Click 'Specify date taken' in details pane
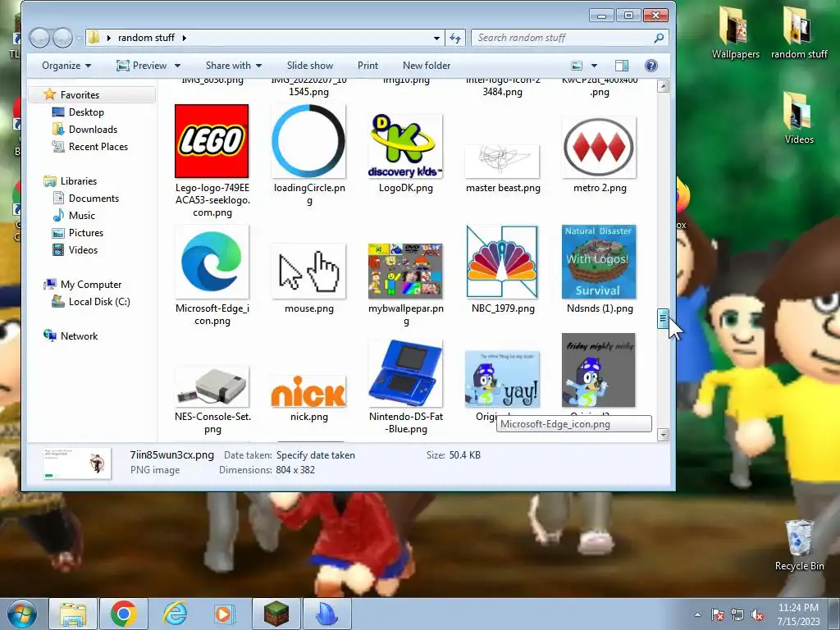The width and height of the screenshot is (840, 630). [x=316, y=455]
